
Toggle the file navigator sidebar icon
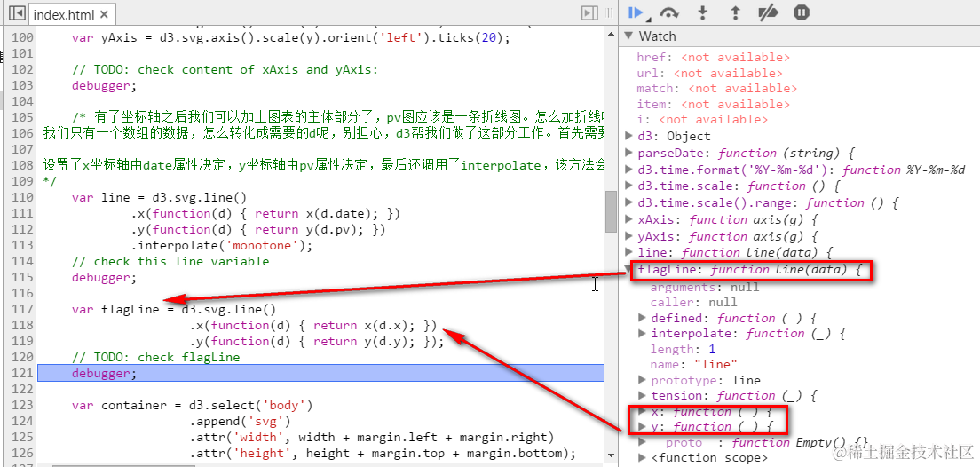(18, 13)
